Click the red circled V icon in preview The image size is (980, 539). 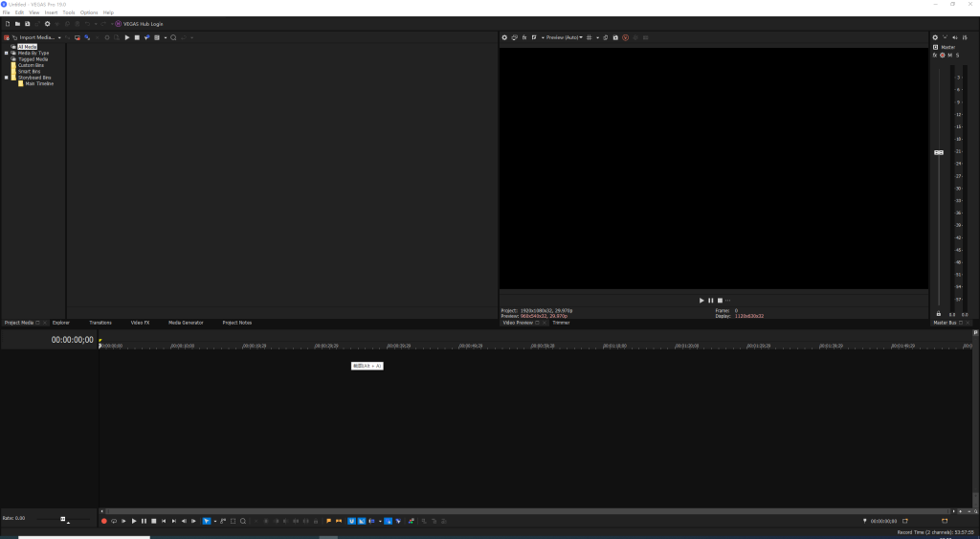tap(626, 37)
